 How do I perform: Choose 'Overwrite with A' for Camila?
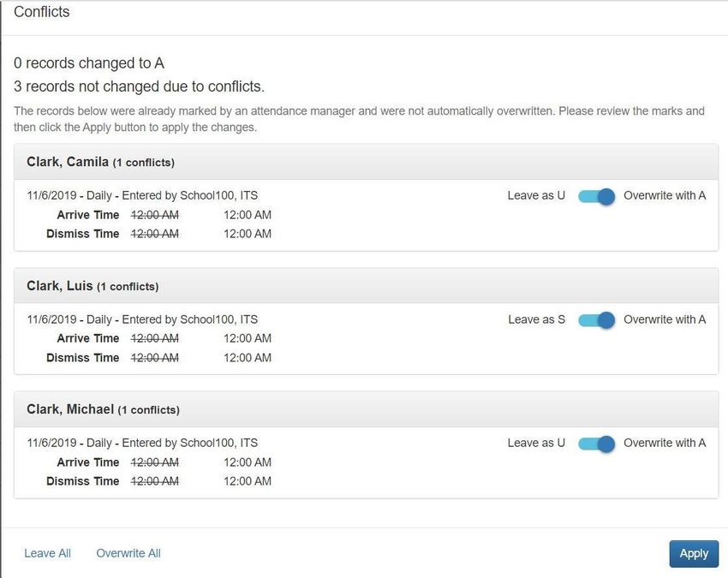665,195
